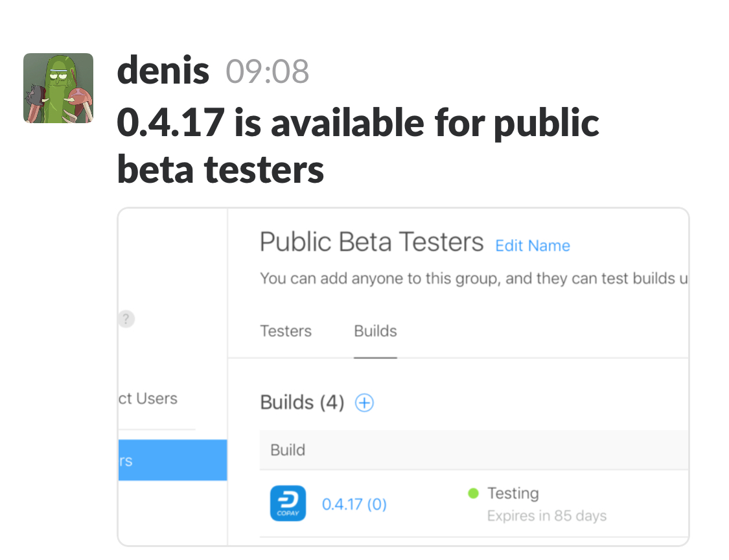
Task: Click the Dash Copay app icon
Action: pyautogui.click(x=288, y=503)
